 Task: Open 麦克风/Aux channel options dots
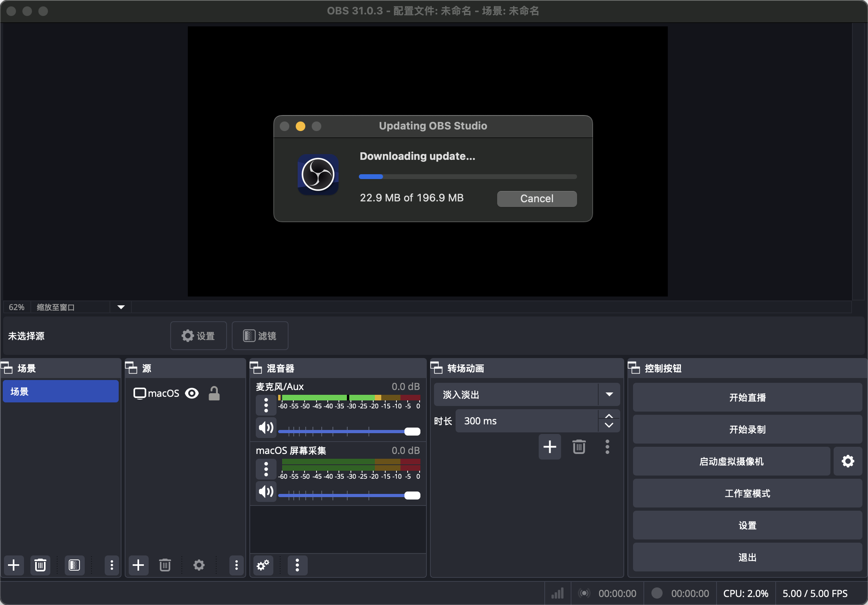266,405
